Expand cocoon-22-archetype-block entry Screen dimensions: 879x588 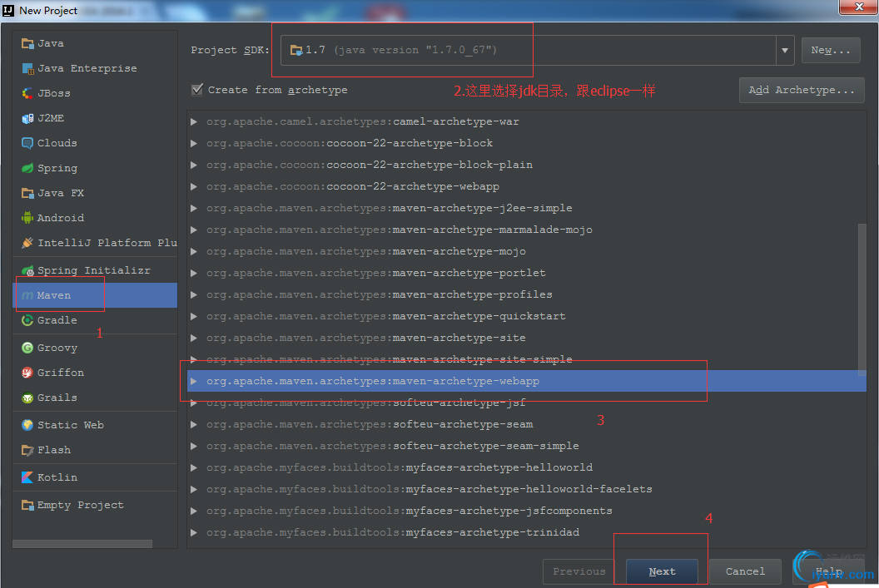tap(194, 143)
